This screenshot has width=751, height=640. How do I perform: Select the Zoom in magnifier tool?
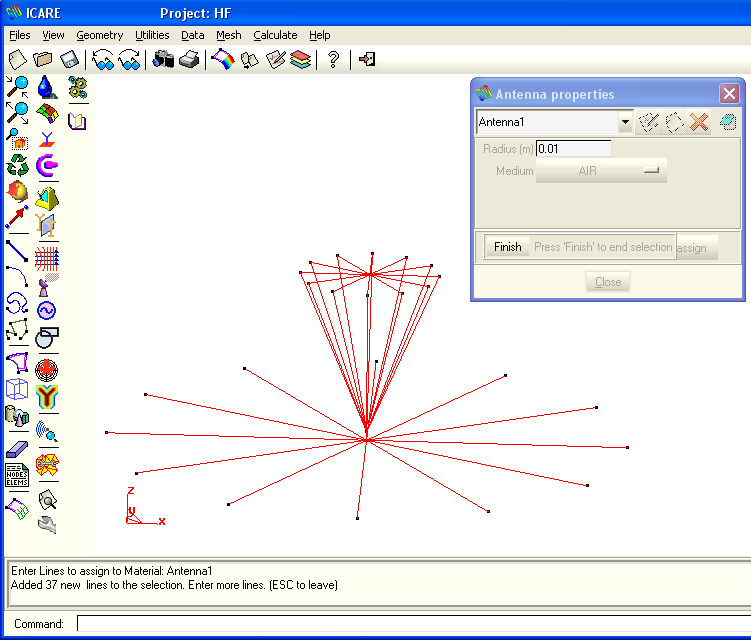(x=17, y=87)
